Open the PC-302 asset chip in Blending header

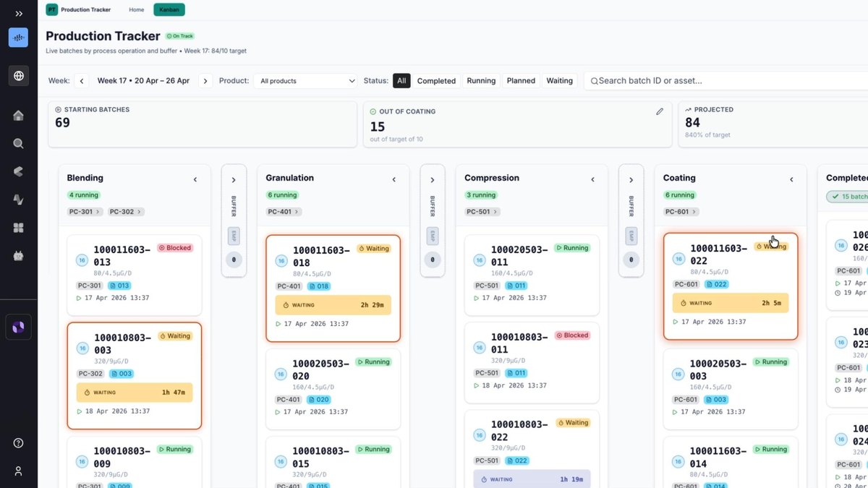[x=126, y=212]
